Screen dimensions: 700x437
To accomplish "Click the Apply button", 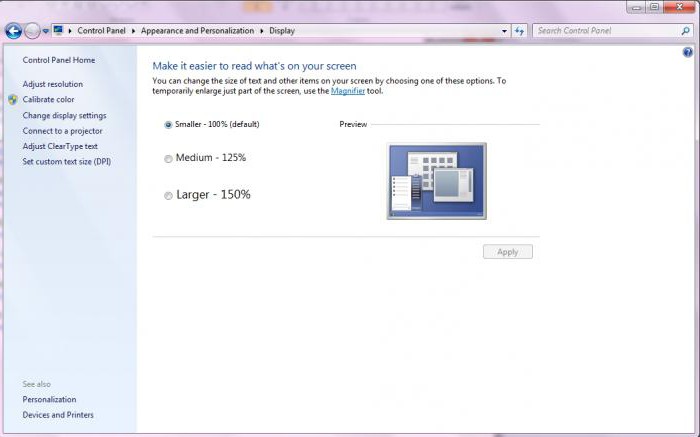I will tap(507, 252).
